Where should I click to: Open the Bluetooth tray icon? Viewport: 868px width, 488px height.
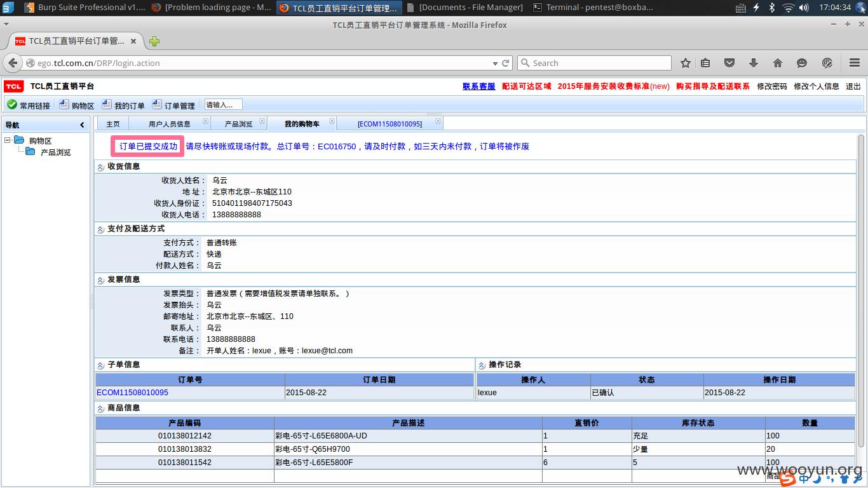point(772,8)
